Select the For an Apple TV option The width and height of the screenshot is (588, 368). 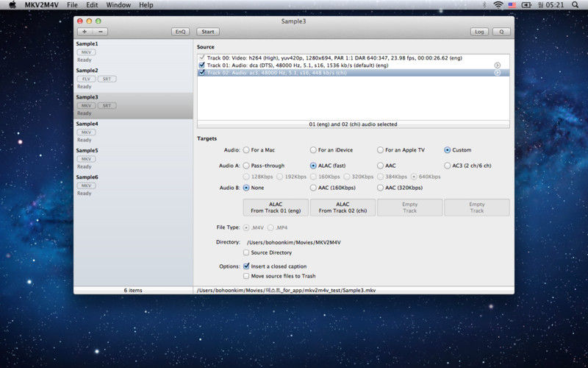click(x=380, y=150)
